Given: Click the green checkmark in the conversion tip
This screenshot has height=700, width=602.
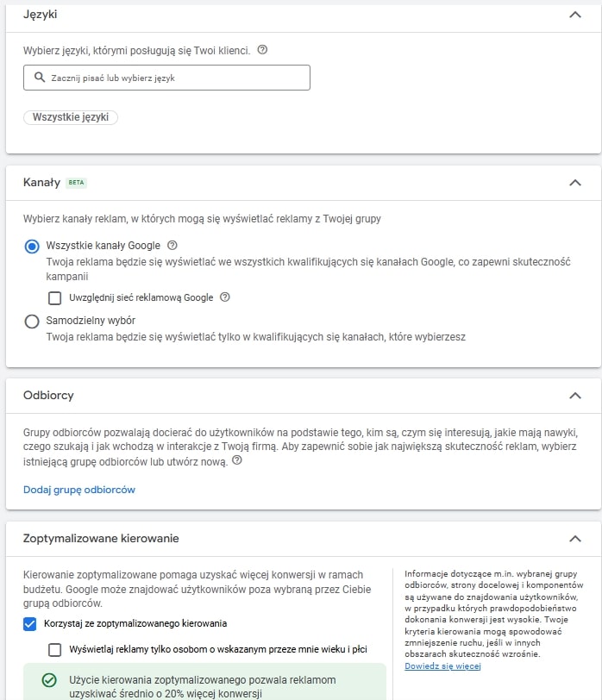Looking at the screenshot, I should coord(47,680).
